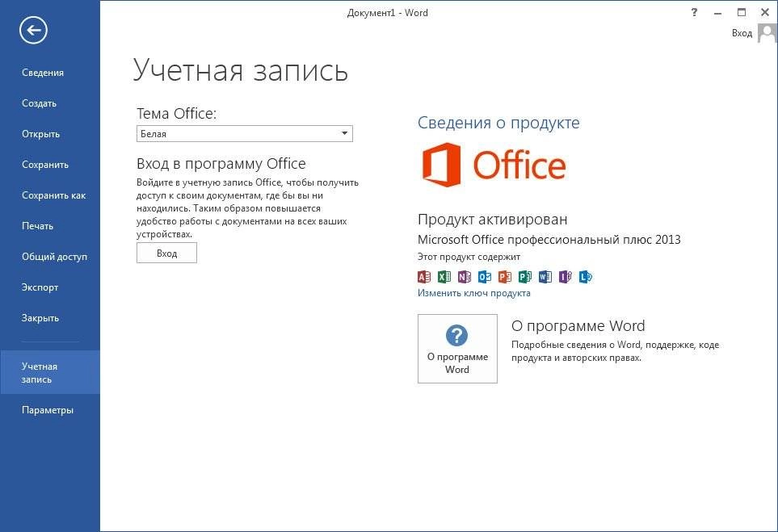Click the Excel product icon
778x532 pixels.
click(x=444, y=277)
